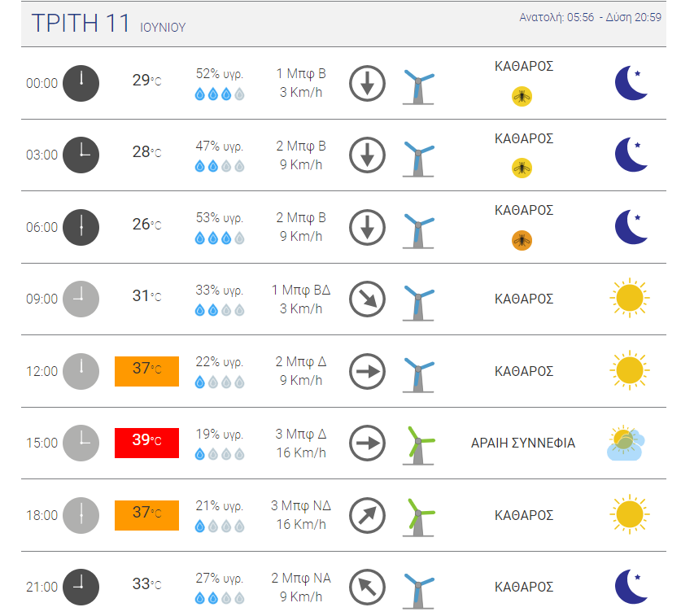The image size is (681, 616).
Task: Click the 00:00 dark clock icon
Action: click(x=81, y=83)
